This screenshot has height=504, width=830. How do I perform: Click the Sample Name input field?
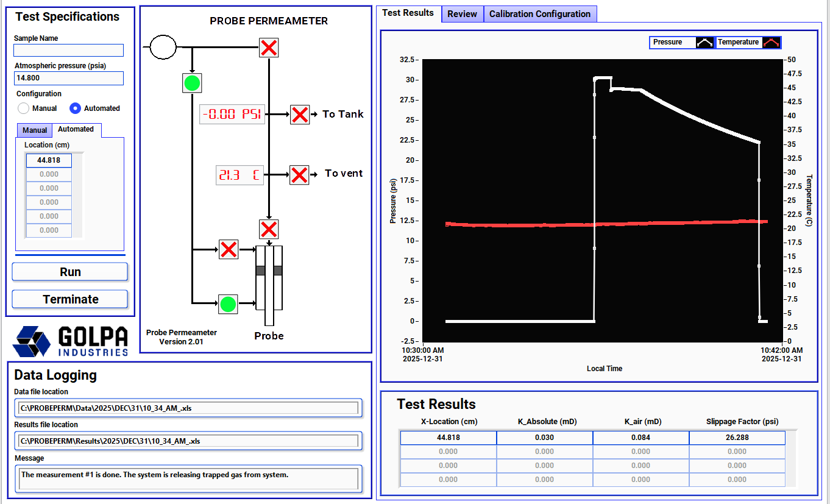click(69, 51)
